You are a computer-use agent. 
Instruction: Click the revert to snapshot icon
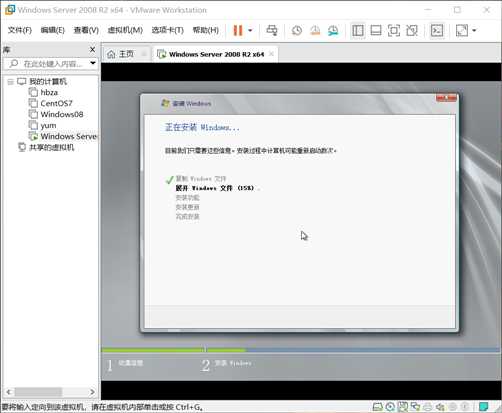pos(315,30)
